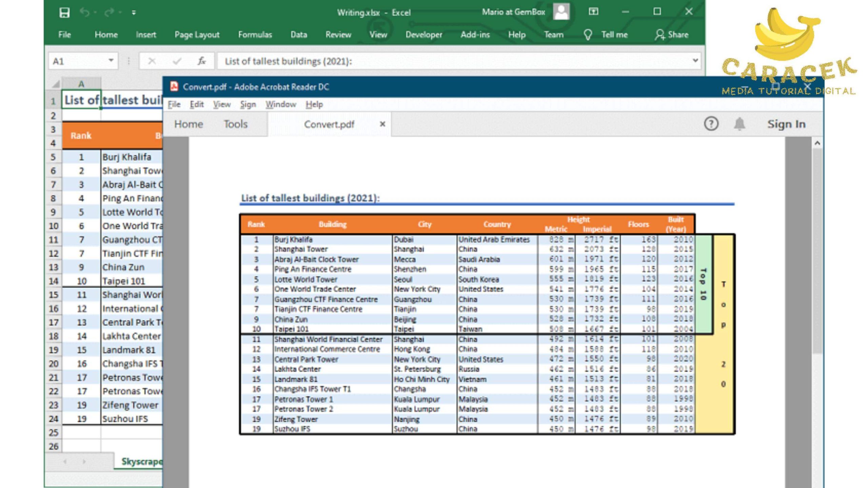The image size is (868, 488).
Task: Select row 5 header in Excel
Action: [x=53, y=157]
